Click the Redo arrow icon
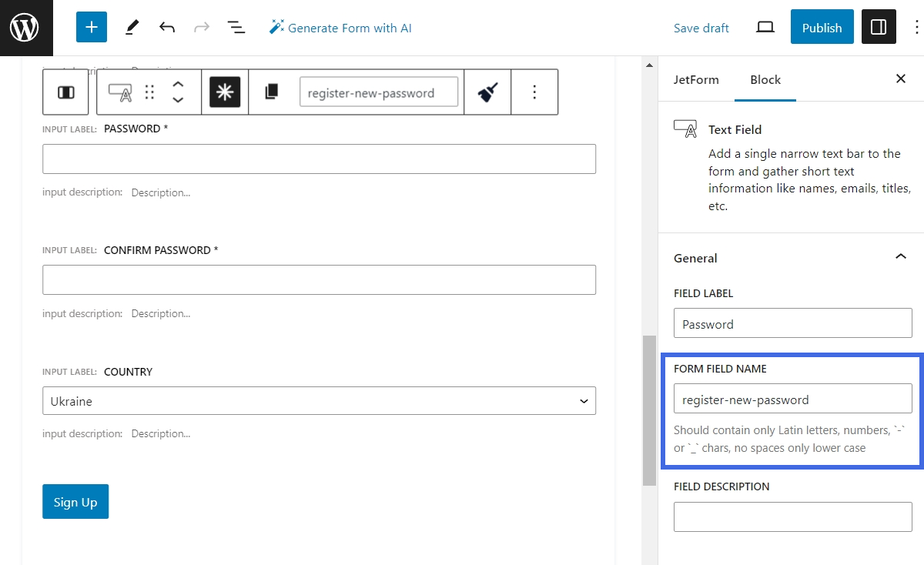The width and height of the screenshot is (924, 565). (201, 27)
